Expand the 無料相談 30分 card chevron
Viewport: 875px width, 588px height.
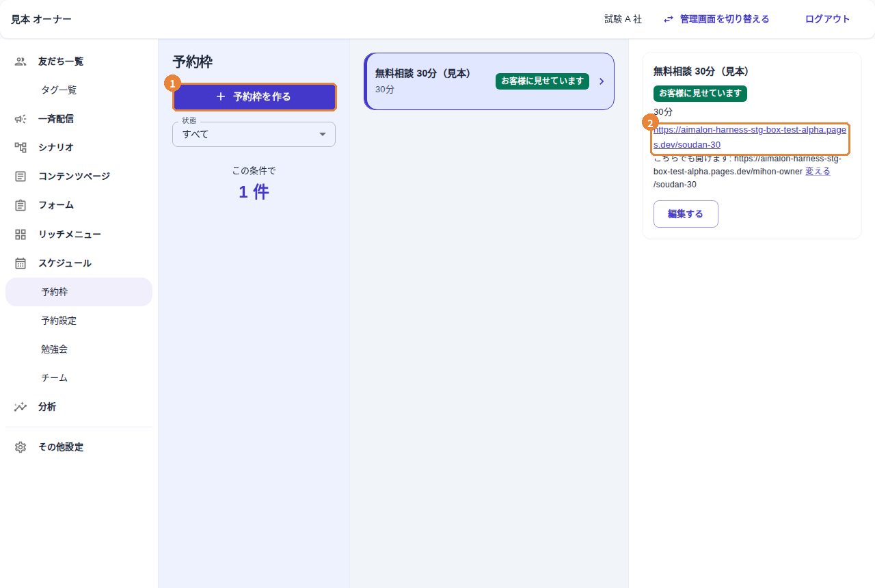[602, 81]
